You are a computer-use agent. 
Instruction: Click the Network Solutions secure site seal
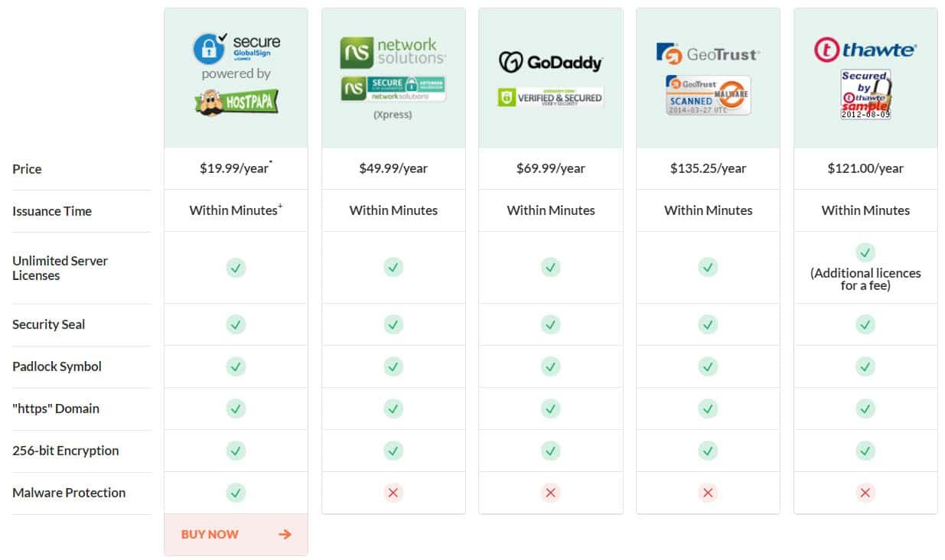393,90
